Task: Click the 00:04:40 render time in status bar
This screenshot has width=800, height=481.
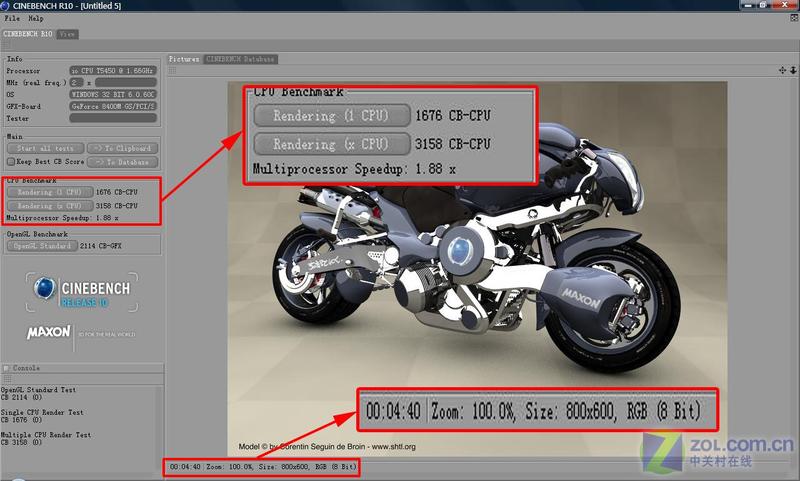Action: 185,467
